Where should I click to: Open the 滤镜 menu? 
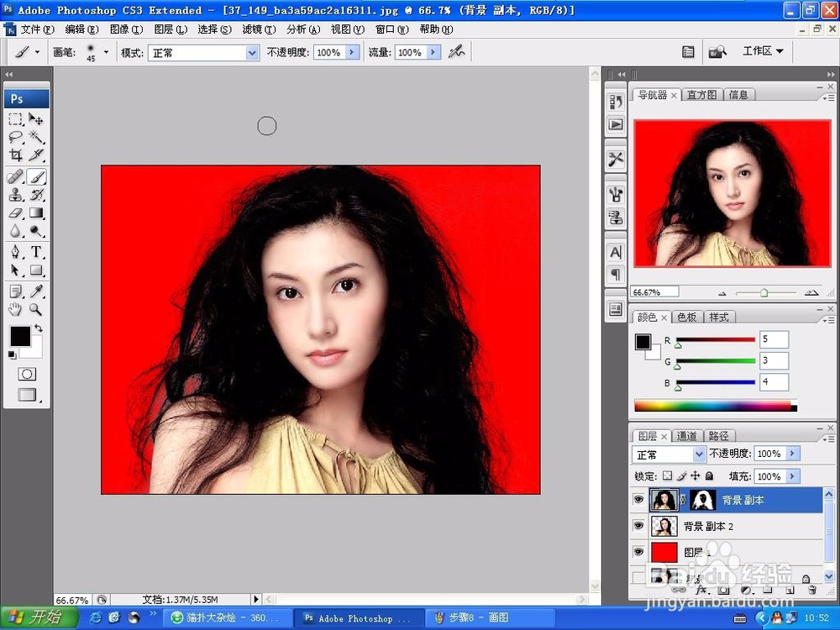coord(257,29)
